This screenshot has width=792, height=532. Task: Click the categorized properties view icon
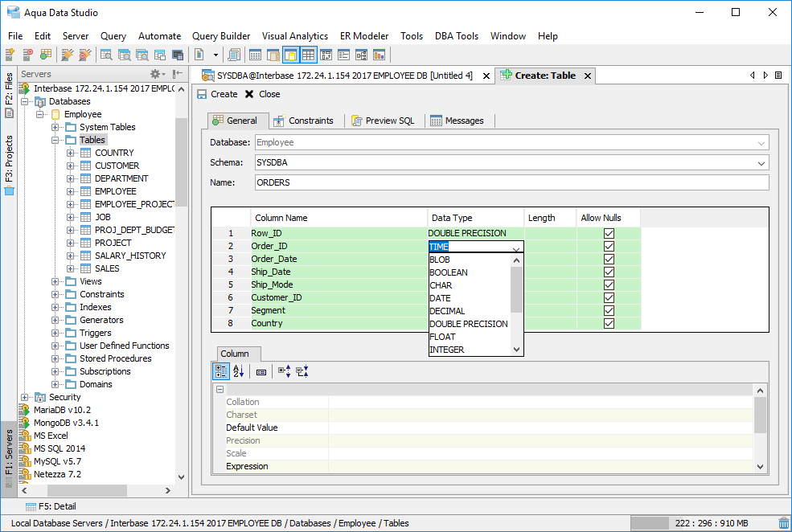tap(220, 371)
